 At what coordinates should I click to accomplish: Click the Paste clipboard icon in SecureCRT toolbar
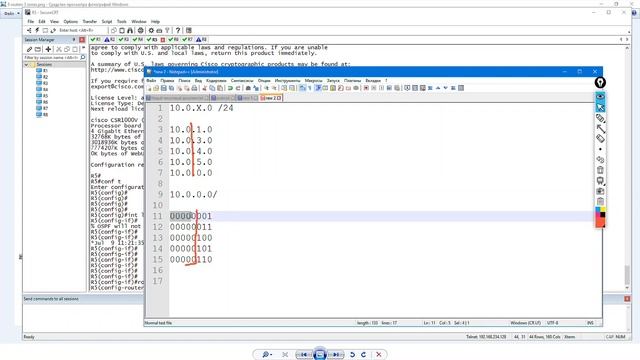122,30
